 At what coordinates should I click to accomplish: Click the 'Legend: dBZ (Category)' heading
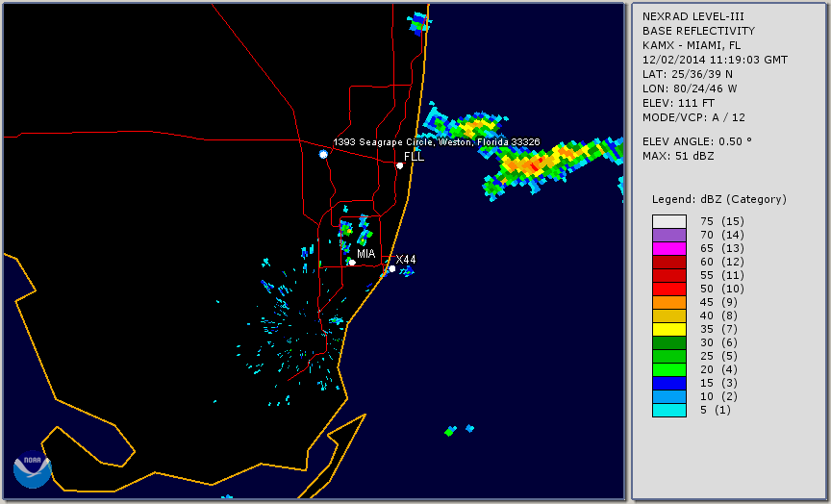pyautogui.click(x=719, y=199)
